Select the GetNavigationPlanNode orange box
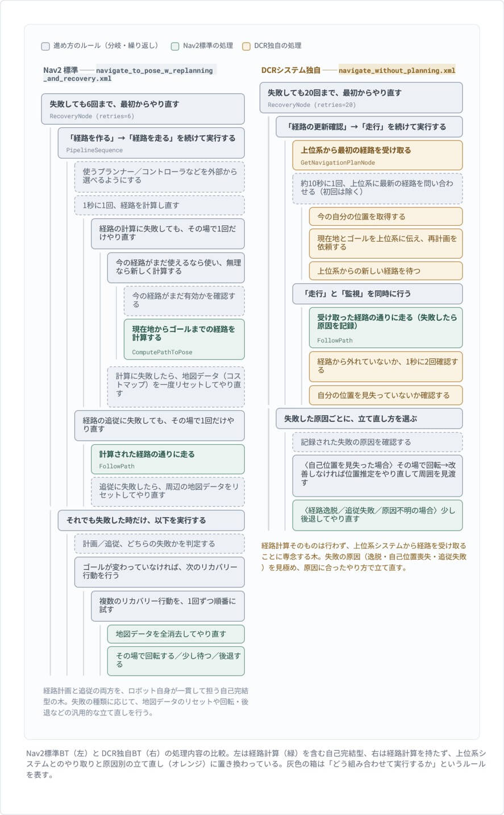504x815 pixels. click(x=377, y=155)
